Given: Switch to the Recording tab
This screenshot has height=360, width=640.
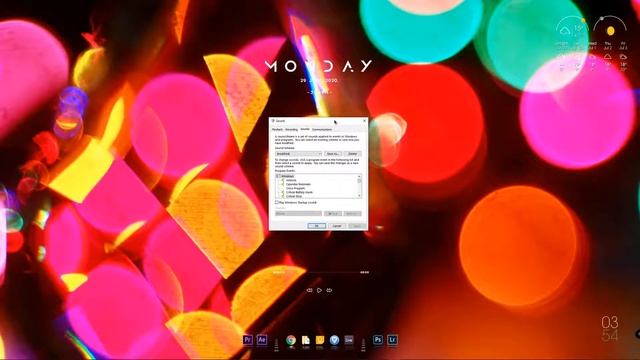Looking at the screenshot, I should click(291, 129).
